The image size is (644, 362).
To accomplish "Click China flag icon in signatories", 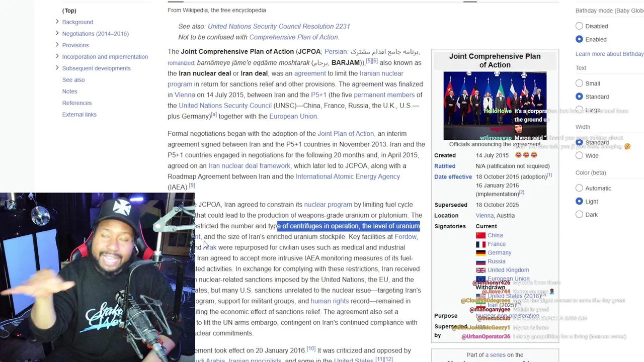I will click(480, 235).
